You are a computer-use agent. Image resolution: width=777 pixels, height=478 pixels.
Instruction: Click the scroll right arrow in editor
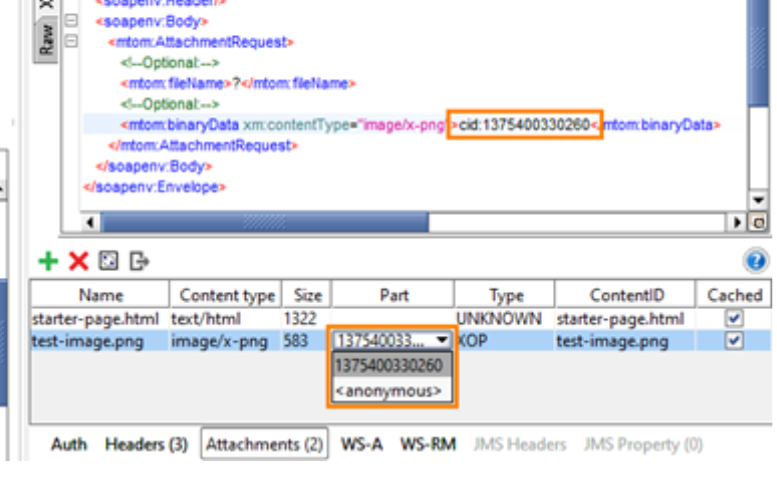tap(738, 223)
